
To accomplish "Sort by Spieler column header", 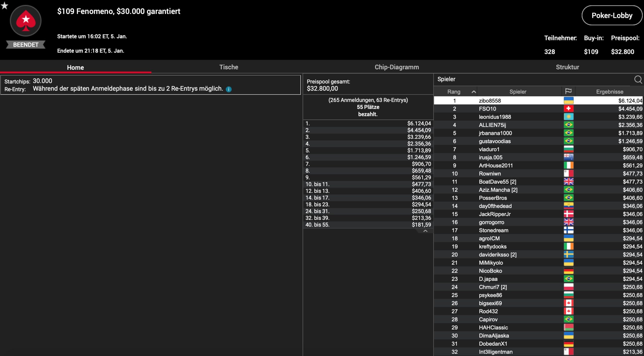I will 518,92.
